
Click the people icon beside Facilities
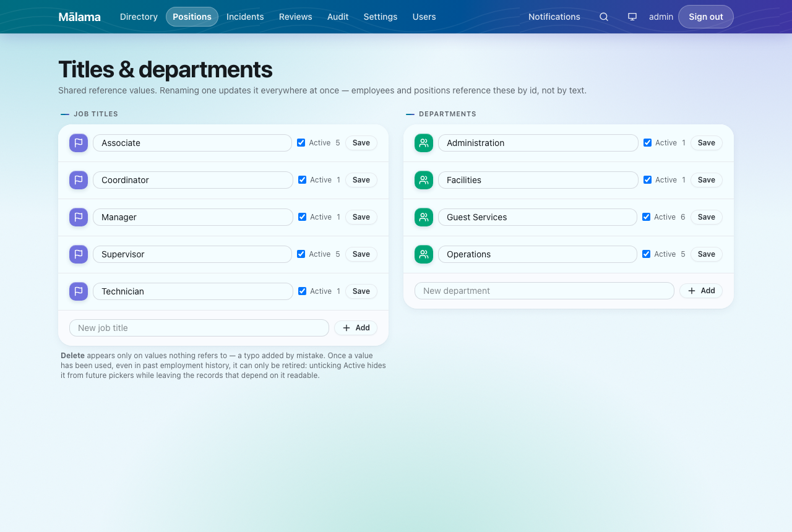pos(424,180)
